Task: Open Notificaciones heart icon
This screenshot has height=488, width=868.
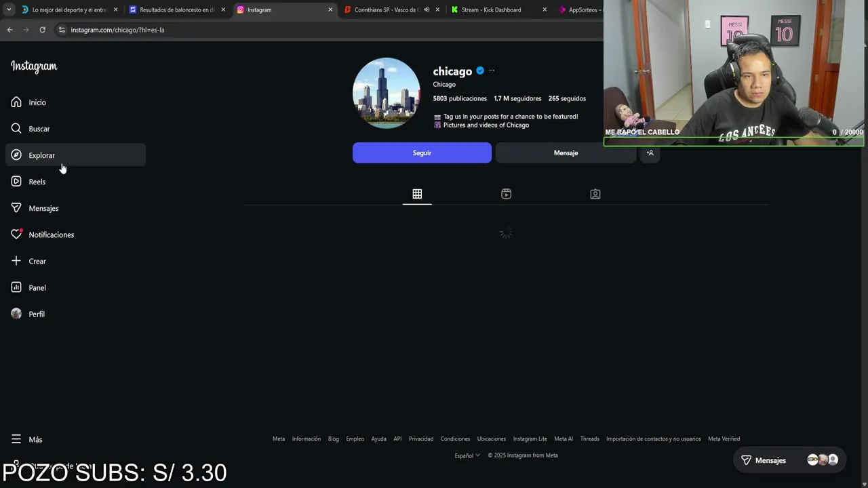Action: pos(16,235)
